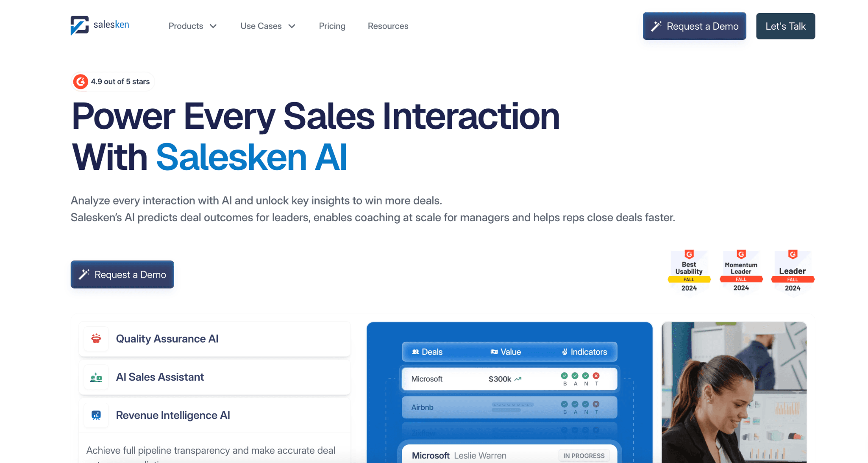Click the Let's Talk button
This screenshot has width=868, height=463.
(785, 26)
